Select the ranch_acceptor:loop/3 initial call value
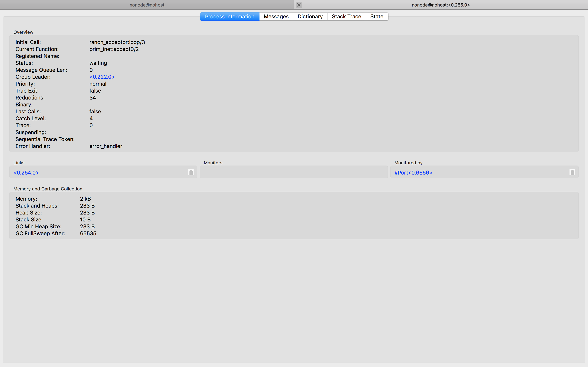This screenshot has height=367, width=588. click(117, 42)
